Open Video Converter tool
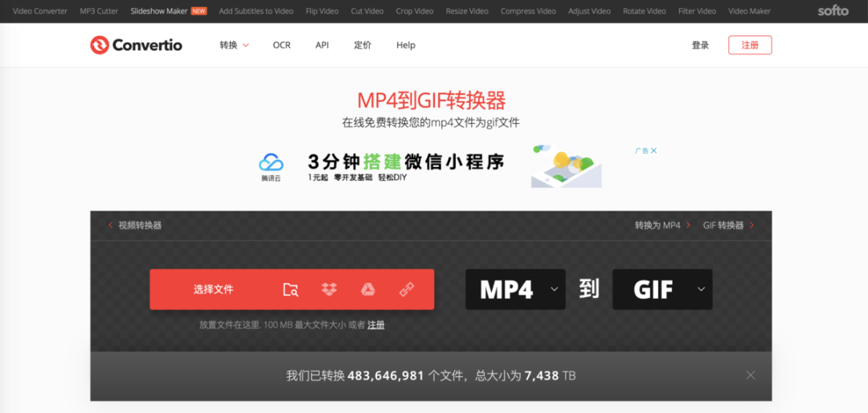The height and width of the screenshot is (413, 868). coord(40,11)
